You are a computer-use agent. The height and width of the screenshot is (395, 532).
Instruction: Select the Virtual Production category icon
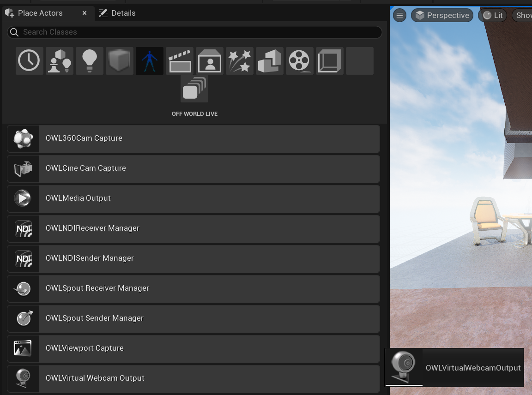point(210,61)
